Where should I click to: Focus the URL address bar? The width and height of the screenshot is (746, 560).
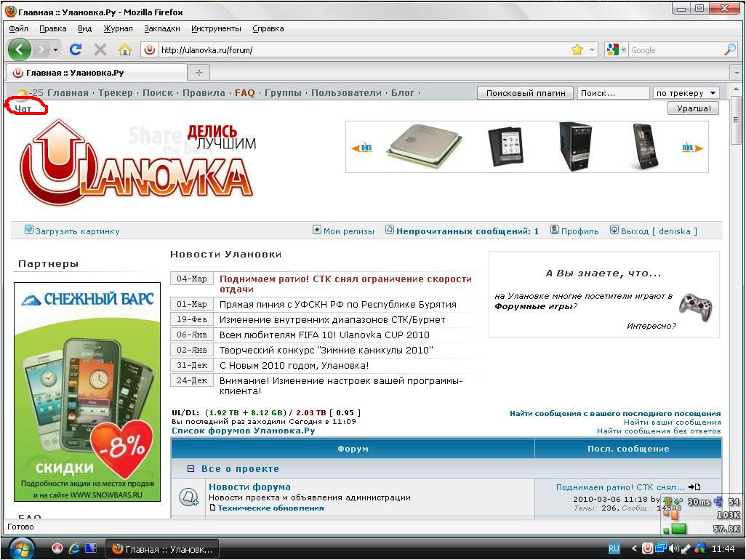363,50
